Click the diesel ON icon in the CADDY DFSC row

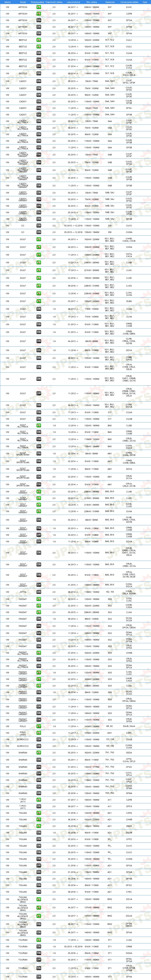pyautogui.click(x=39, y=108)
